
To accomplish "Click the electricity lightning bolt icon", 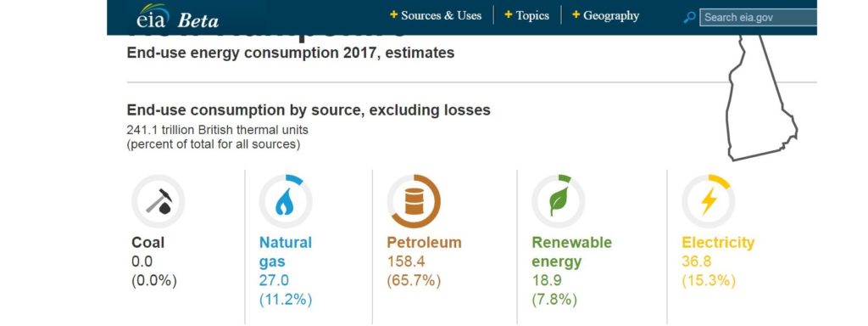I will (x=709, y=202).
